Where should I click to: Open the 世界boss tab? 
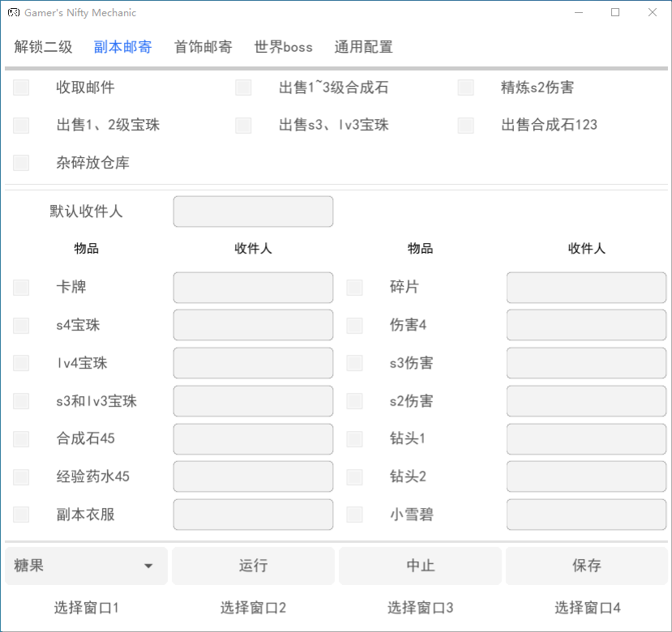pyautogui.click(x=283, y=47)
